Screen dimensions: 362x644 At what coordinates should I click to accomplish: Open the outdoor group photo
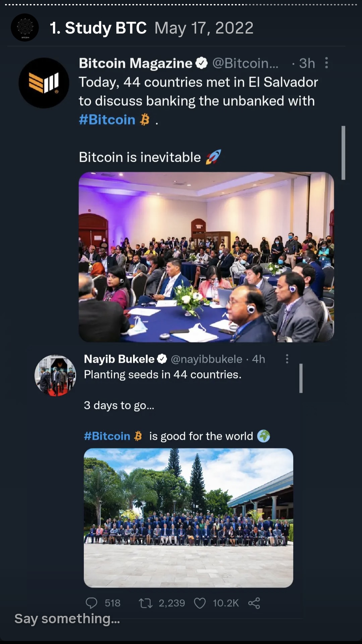(x=188, y=518)
